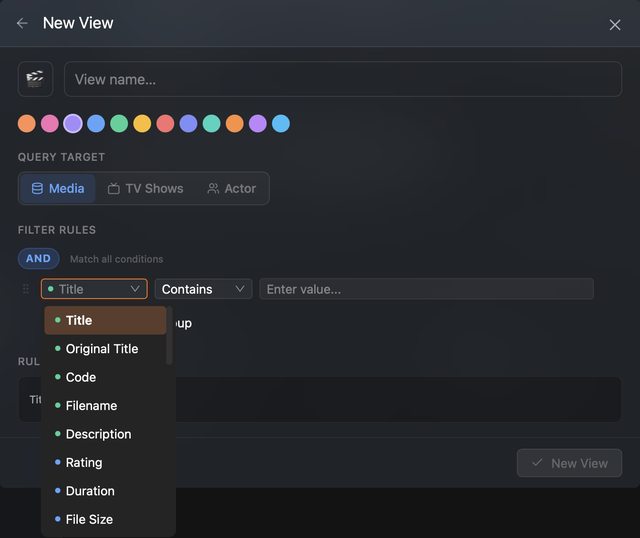Open the Title field dropdown
Viewport: 640px width, 538px height.
(x=94, y=289)
